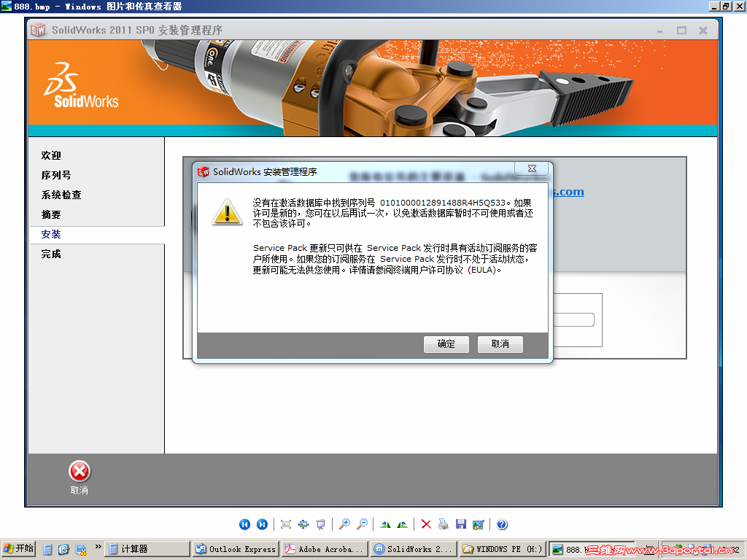Switch to WINDOWS PE (H:) taskbar item

[503, 549]
